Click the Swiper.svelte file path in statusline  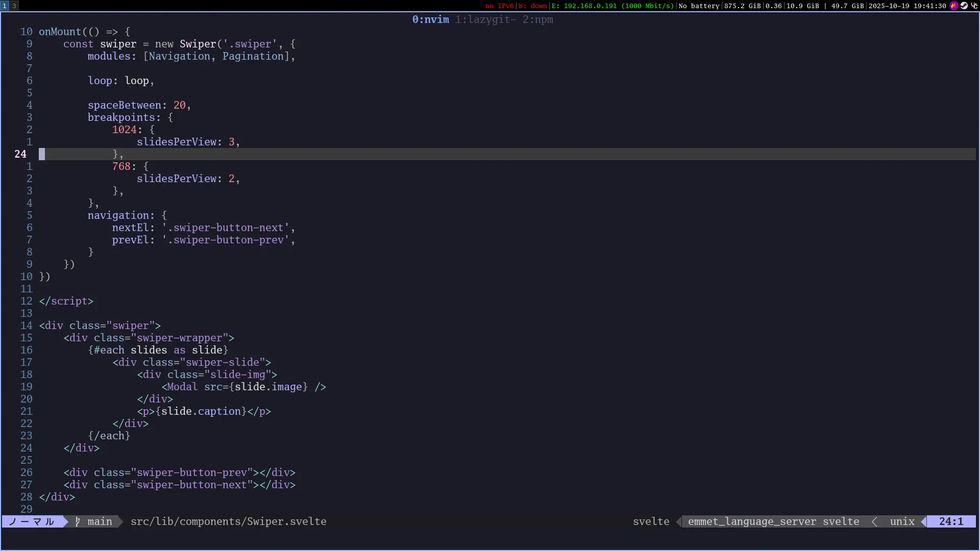228,521
